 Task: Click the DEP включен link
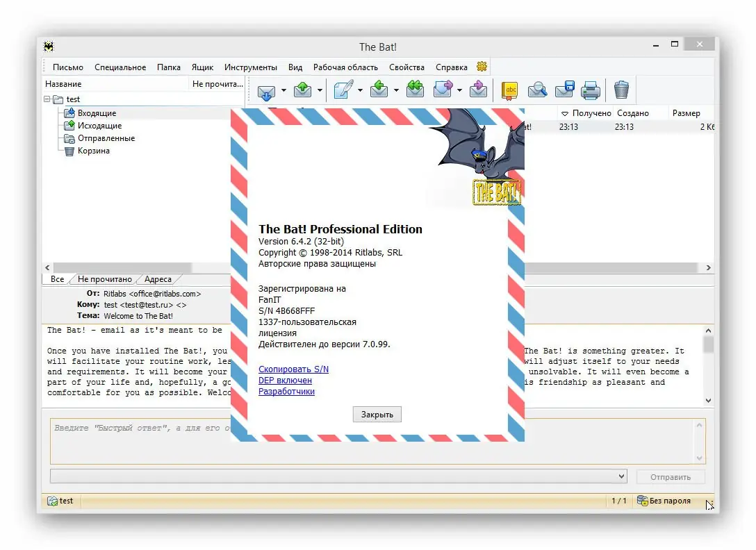[x=285, y=381]
